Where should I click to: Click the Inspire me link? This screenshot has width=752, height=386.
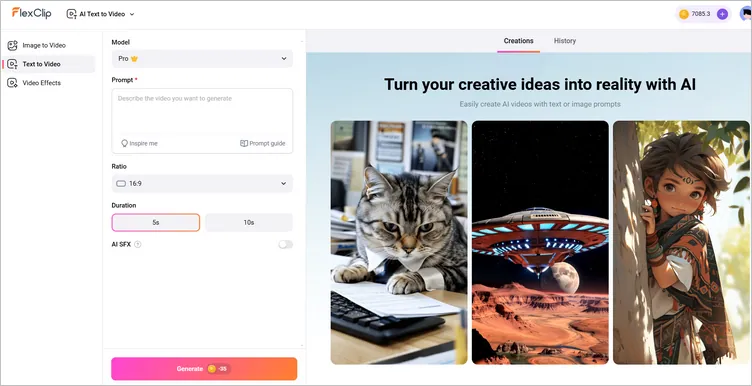coord(139,143)
